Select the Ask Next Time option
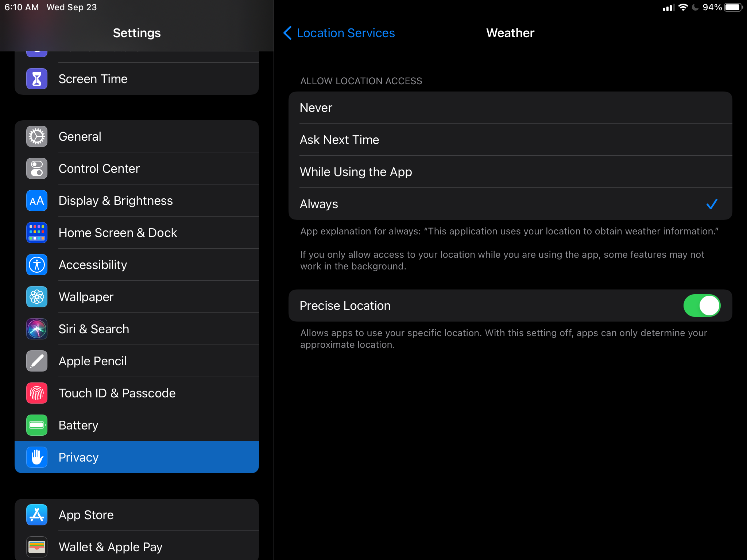Image resolution: width=747 pixels, height=560 pixels. [x=510, y=140]
